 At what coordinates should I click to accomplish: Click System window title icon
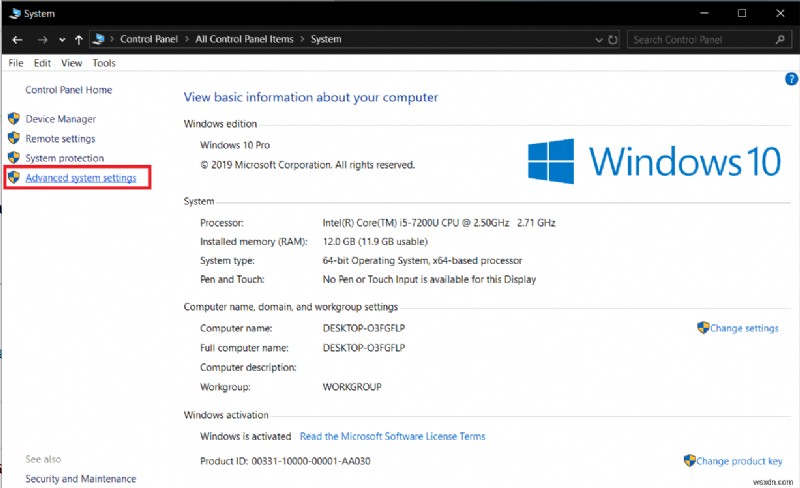click(x=14, y=13)
